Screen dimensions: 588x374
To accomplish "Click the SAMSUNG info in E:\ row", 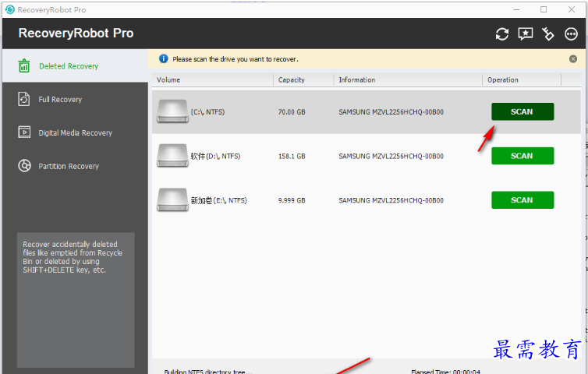I will click(391, 200).
